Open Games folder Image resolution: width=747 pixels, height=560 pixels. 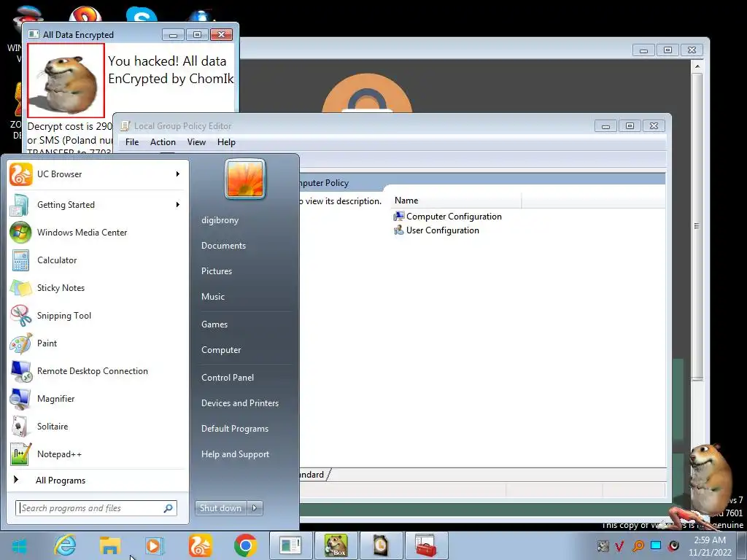pos(214,324)
